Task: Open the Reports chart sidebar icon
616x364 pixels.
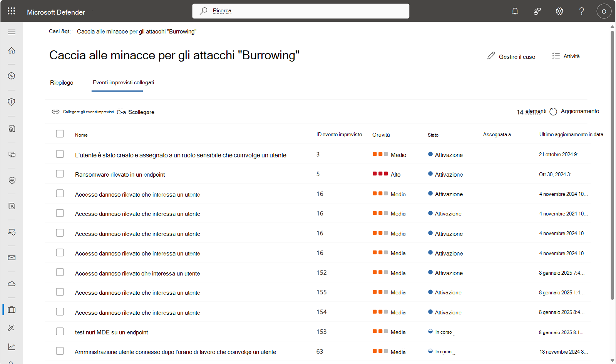Action: tap(12, 347)
